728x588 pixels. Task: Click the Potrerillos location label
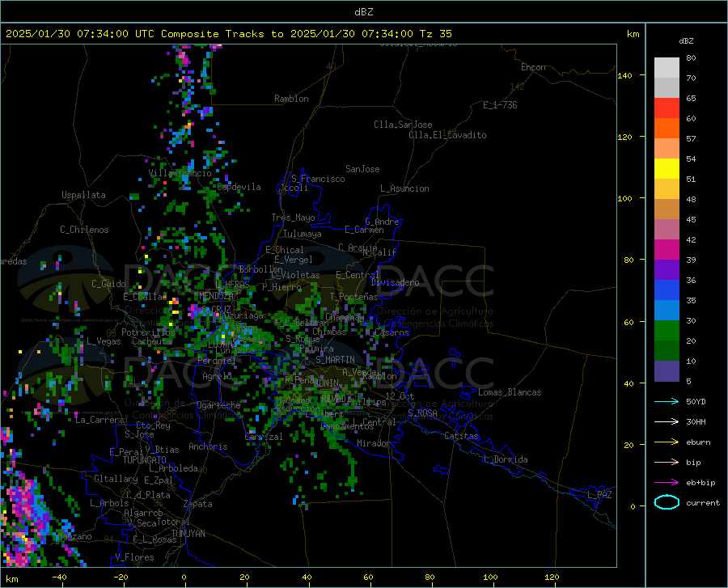tap(148, 332)
